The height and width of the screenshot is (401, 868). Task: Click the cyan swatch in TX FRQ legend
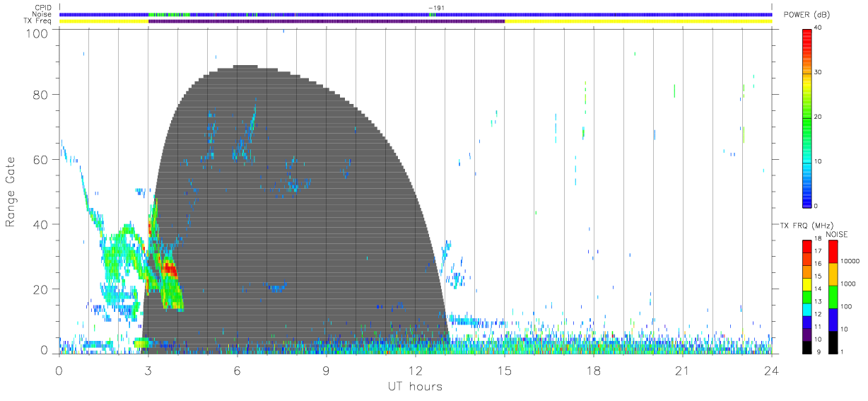pos(807,310)
